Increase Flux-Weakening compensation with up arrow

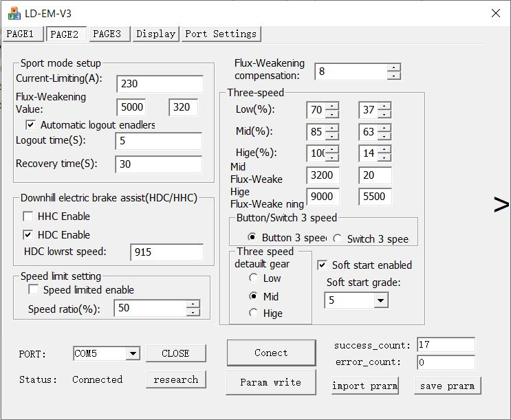pyautogui.click(x=393, y=67)
